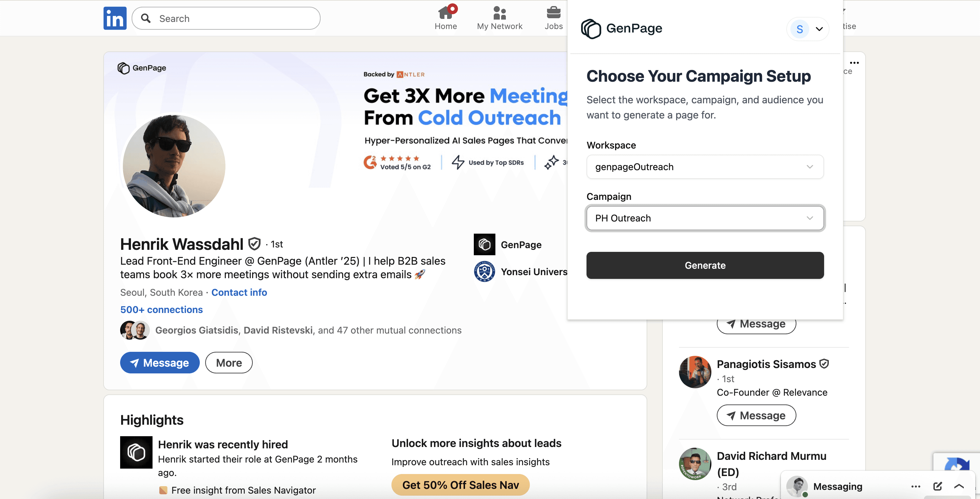
Task: Open GenPage company logo on profile
Action: [484, 244]
